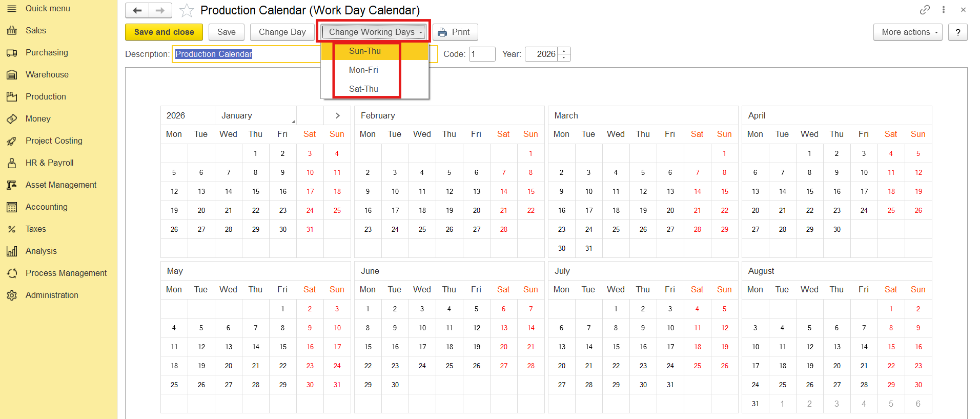This screenshot has width=980, height=419.
Task: Open the More actions dropdown
Action: tap(908, 32)
